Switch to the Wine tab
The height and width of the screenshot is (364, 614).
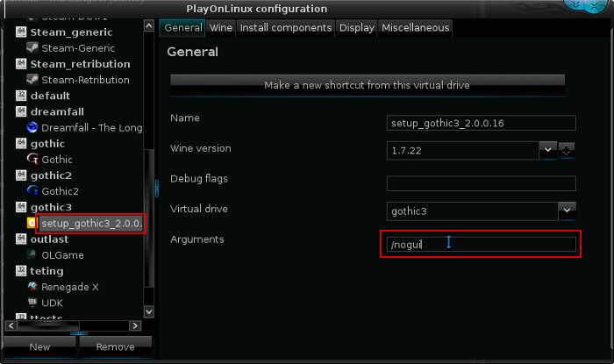221,28
